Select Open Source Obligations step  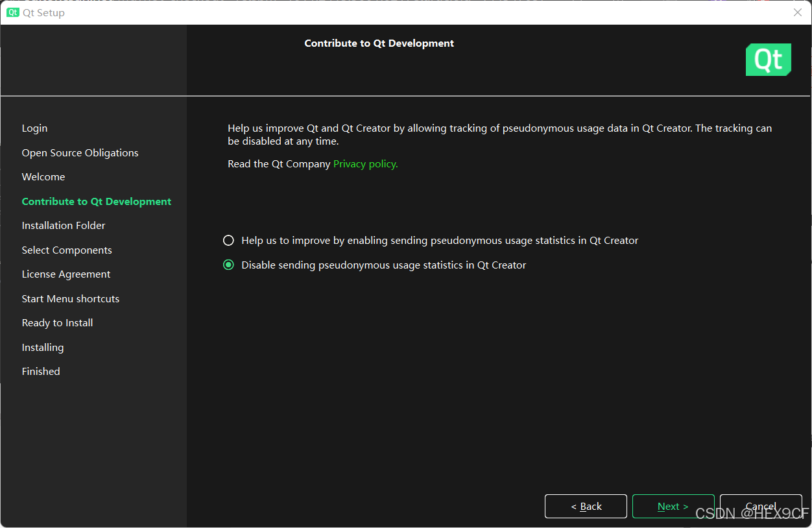[x=80, y=152]
